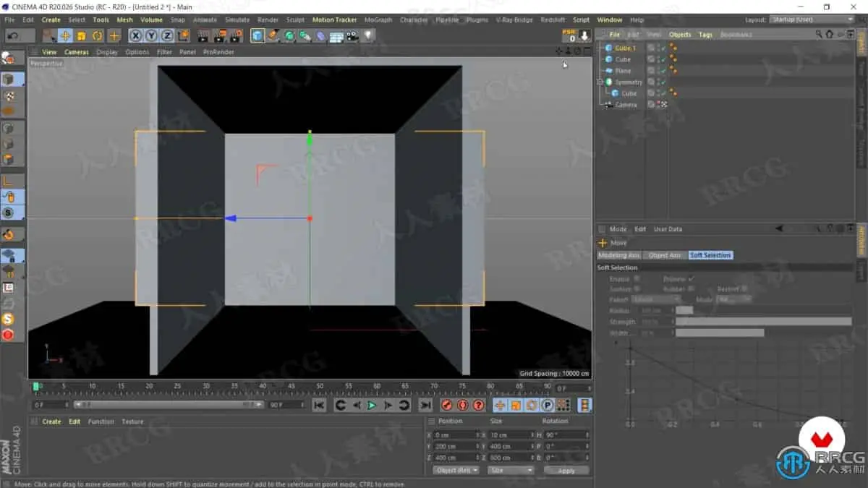
Task: Toggle the Rubber checkbox
Action: click(x=691, y=288)
